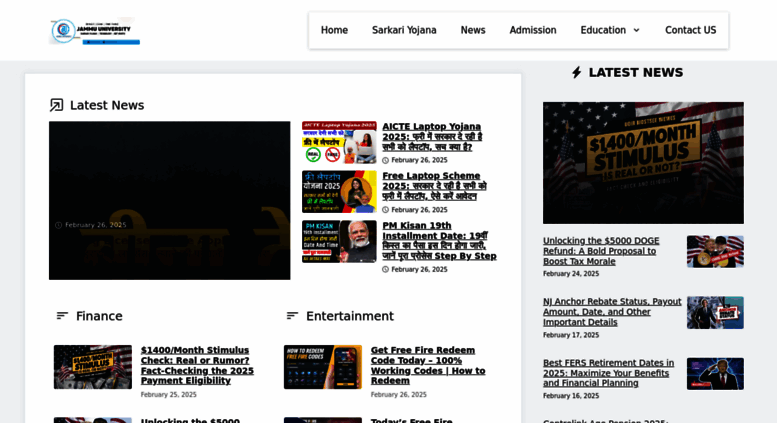Viewport: 777px width, 423px height.
Task: Open the Finance category heading
Action: 99,316
